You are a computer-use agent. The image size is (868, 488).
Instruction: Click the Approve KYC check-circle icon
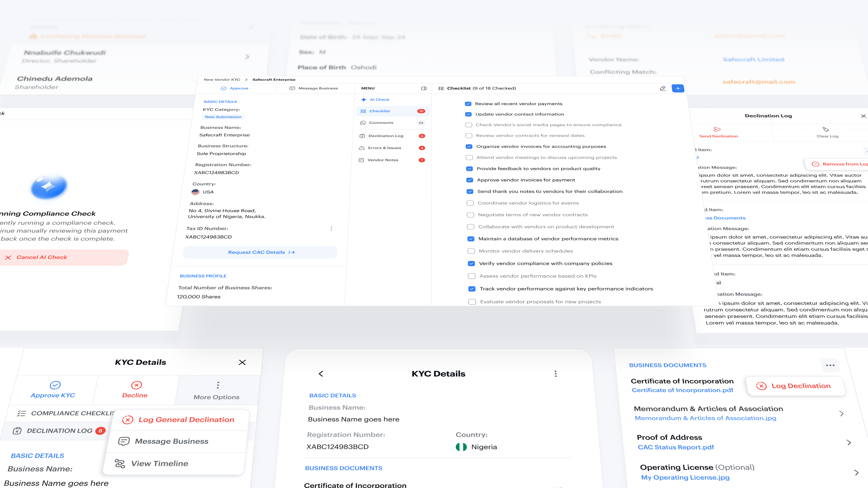coord(55,385)
